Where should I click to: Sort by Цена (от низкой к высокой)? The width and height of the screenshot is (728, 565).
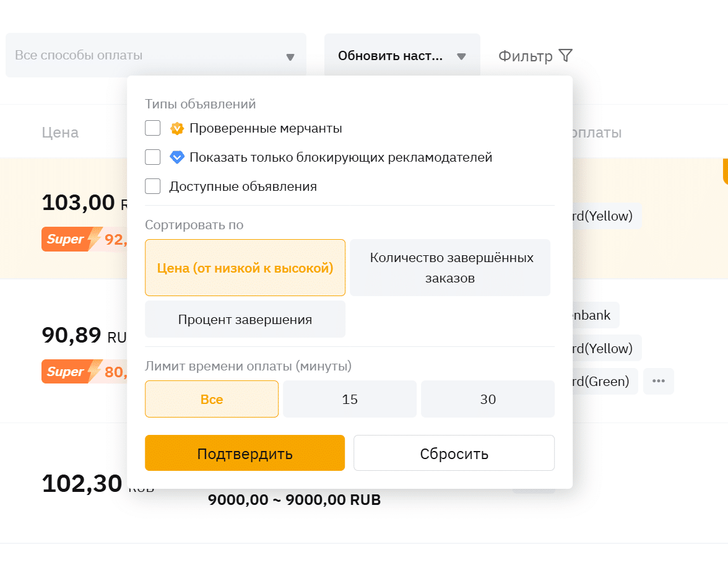click(x=245, y=268)
